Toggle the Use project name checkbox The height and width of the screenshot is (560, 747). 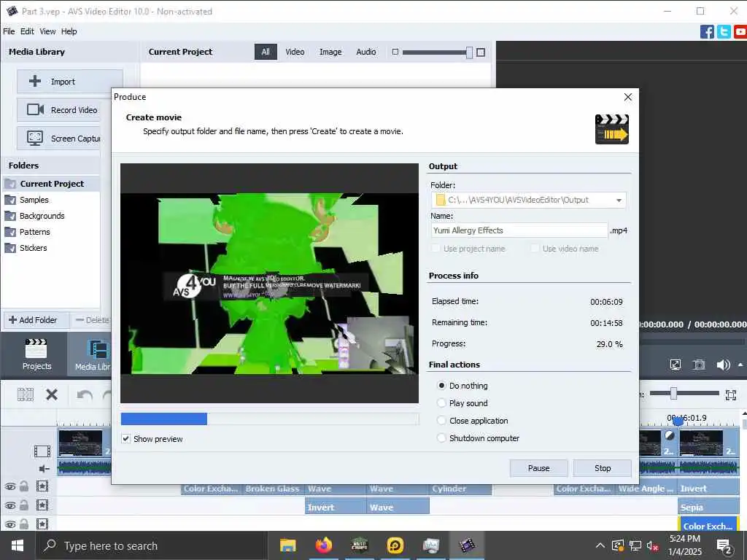tap(436, 248)
